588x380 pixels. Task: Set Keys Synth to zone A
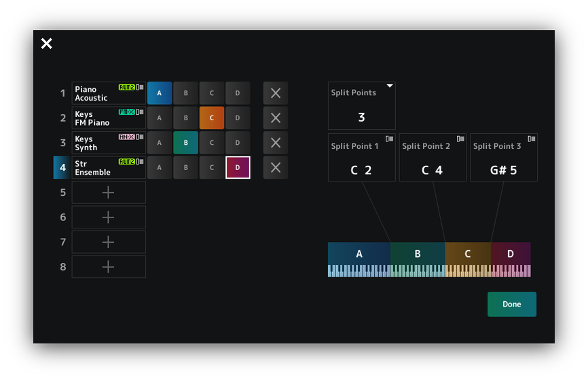coord(160,143)
